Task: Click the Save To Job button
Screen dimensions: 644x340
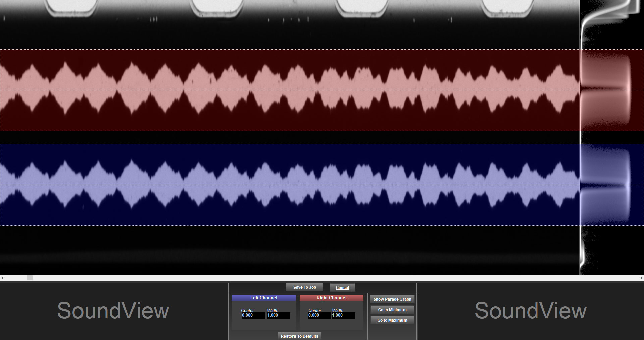Action: [x=304, y=287]
